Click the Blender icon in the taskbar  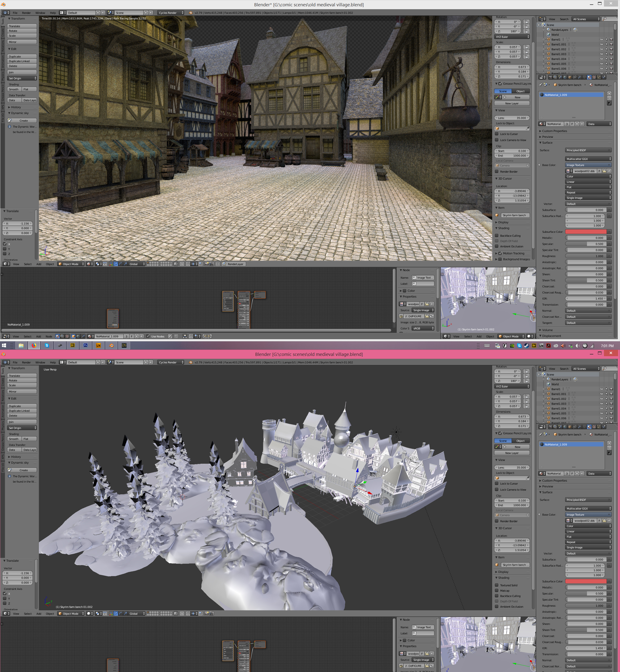(x=111, y=345)
